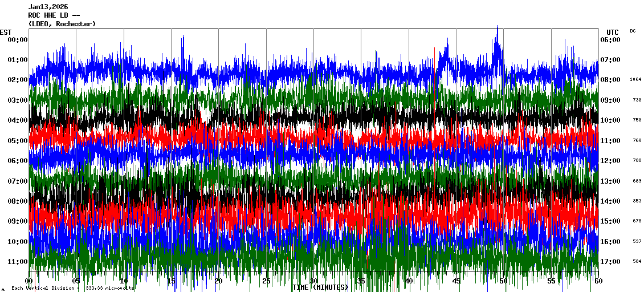
Task: Click the 15 minute axis tick label
Action: click(171, 281)
